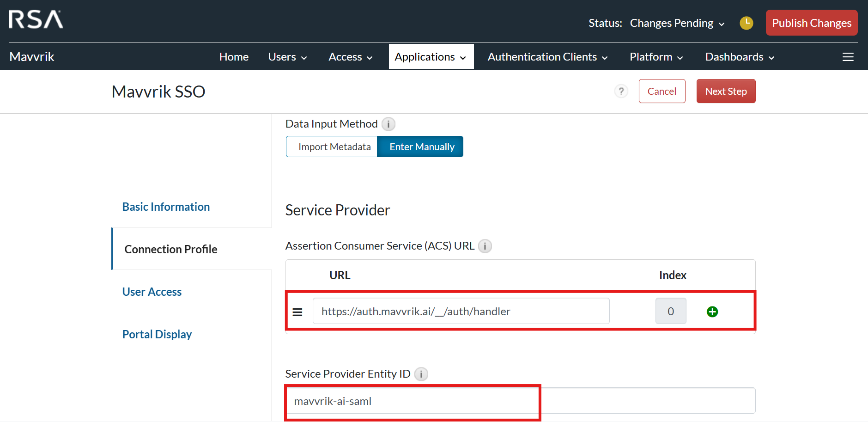Open the Applications dropdown menu
This screenshot has width=868, height=422.
431,57
